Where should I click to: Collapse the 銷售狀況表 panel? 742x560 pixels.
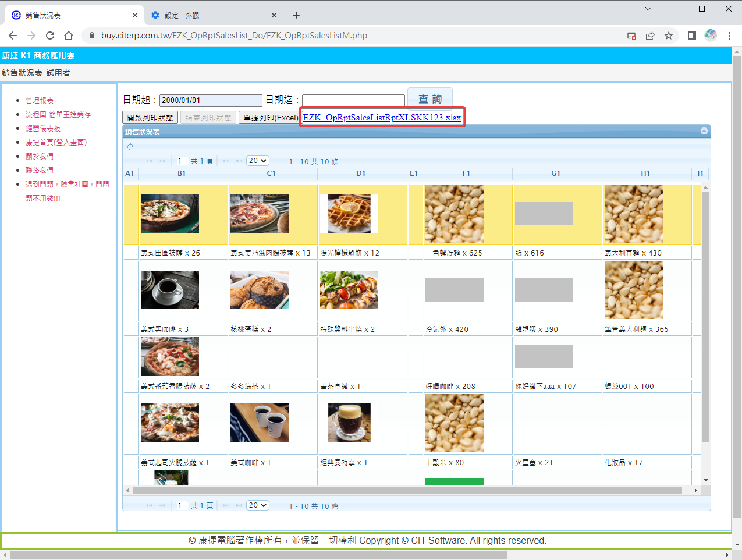click(x=704, y=132)
